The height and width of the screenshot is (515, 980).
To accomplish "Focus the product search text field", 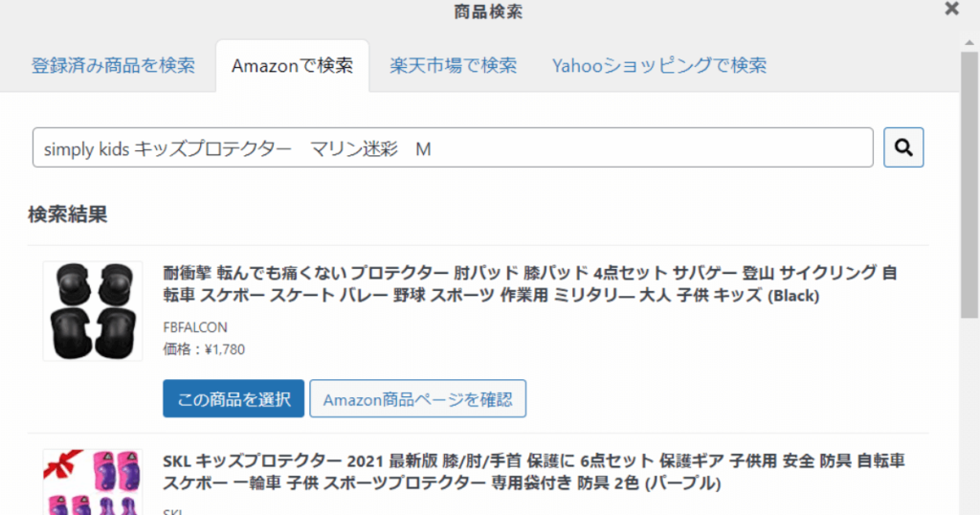I will pos(453,147).
